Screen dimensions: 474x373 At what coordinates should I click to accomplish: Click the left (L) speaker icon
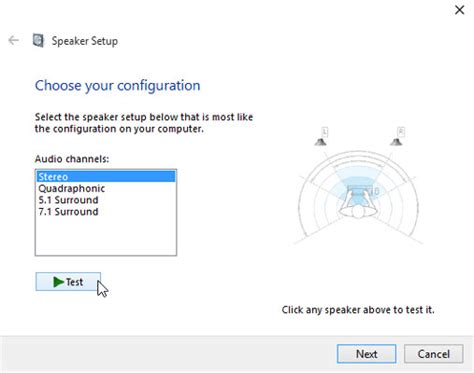[x=321, y=142]
